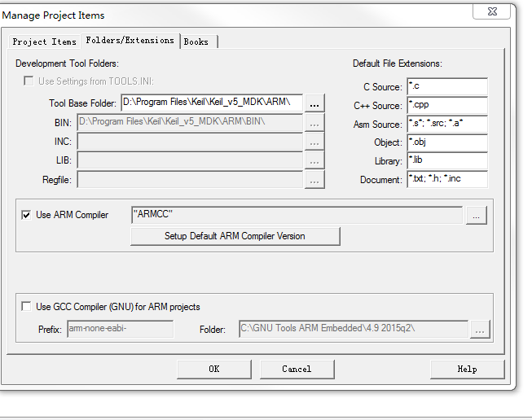The width and height of the screenshot is (532, 420).
Task: Click the browse button for ARM Compiler path
Action: [x=477, y=215]
